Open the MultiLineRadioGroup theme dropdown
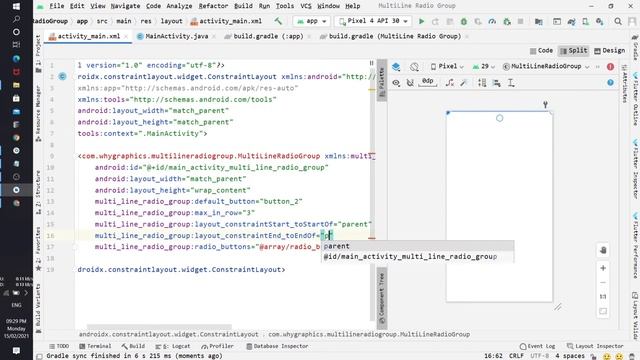The width and height of the screenshot is (640, 360). click(x=546, y=66)
